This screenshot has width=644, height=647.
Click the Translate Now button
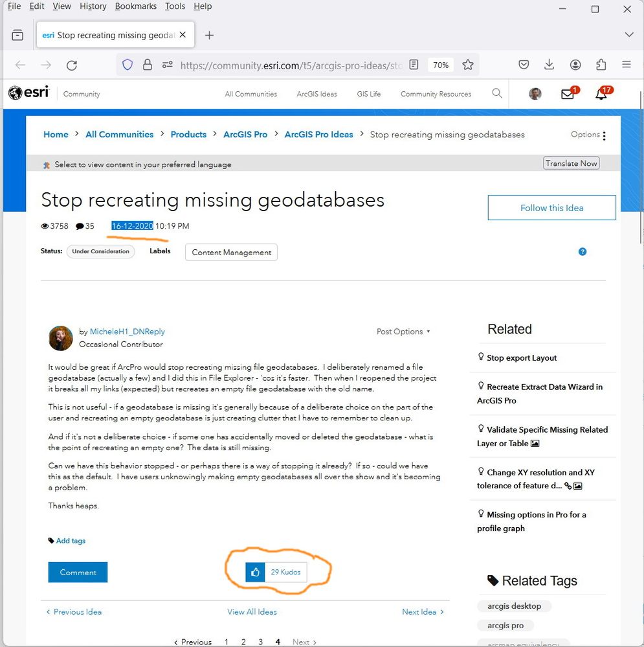(x=571, y=163)
